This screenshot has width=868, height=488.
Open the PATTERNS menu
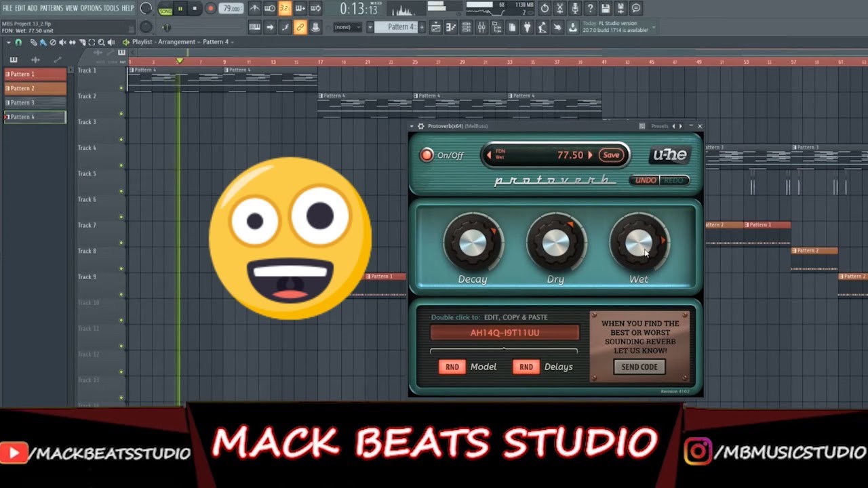[52, 8]
